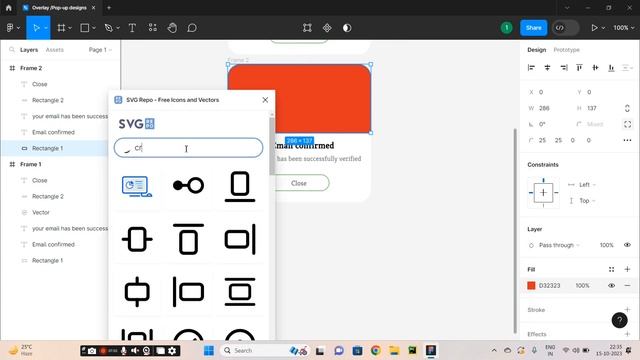Click the Share button

point(533,28)
